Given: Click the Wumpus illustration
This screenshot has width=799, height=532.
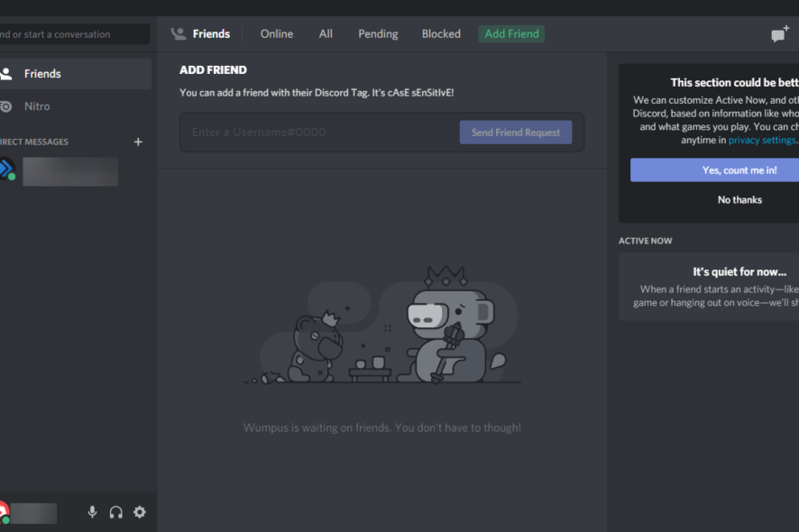Looking at the screenshot, I should click(381, 325).
